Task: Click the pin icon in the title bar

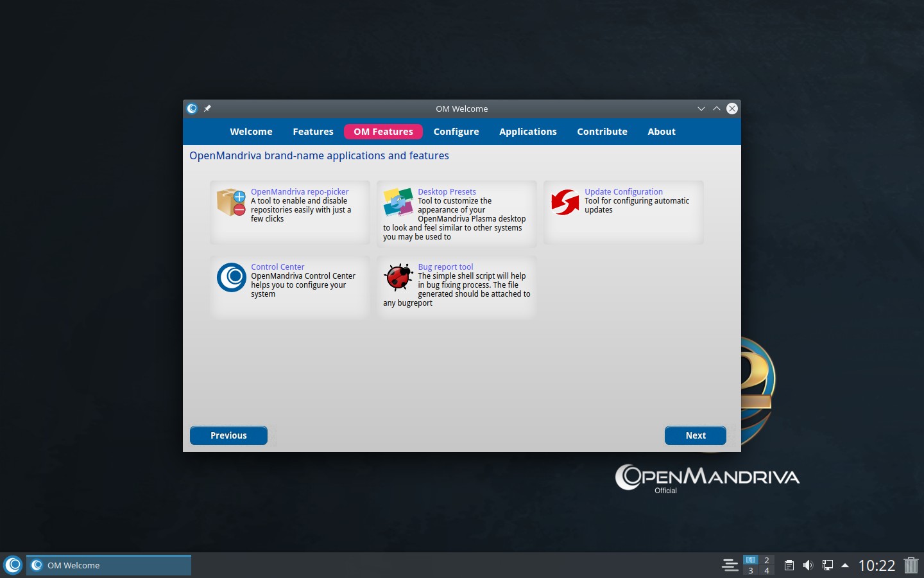Action: (x=207, y=109)
